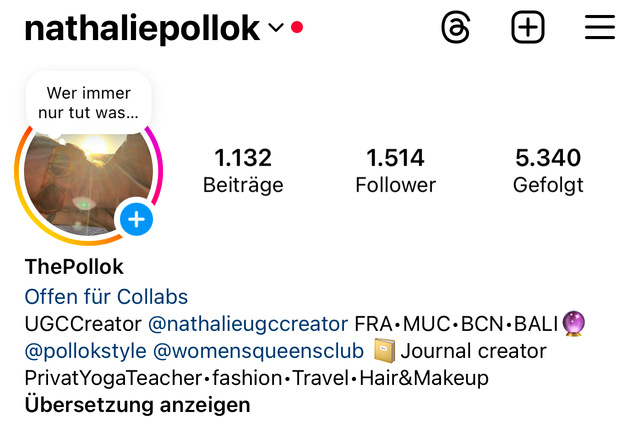Tap the 'Offen für Collabs' link
This screenshot has width=642, height=436.
pyautogui.click(x=106, y=297)
